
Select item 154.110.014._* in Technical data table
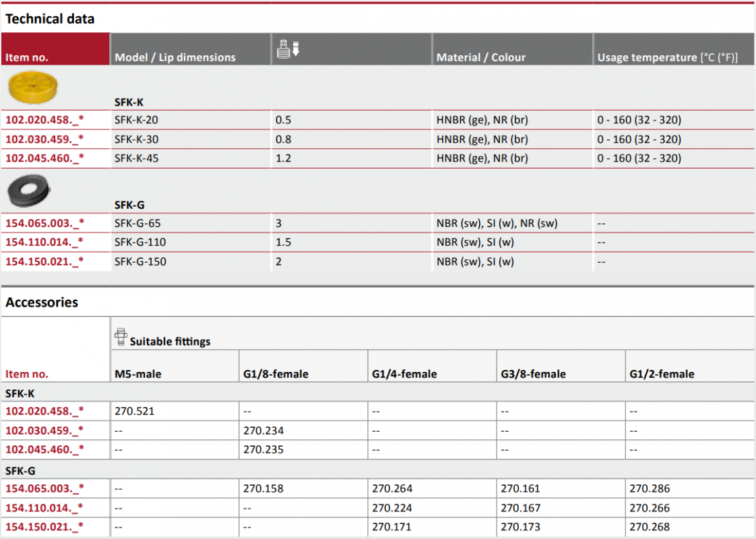coord(44,242)
